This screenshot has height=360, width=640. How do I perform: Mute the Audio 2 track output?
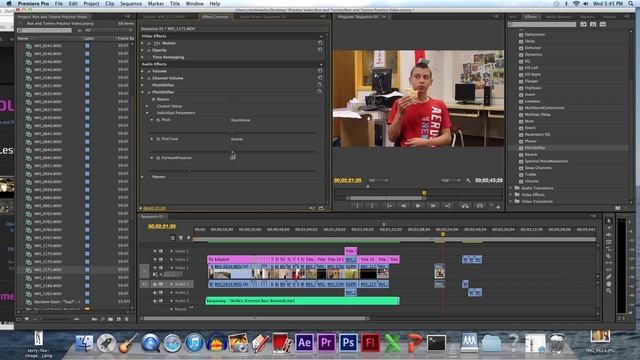155,292
